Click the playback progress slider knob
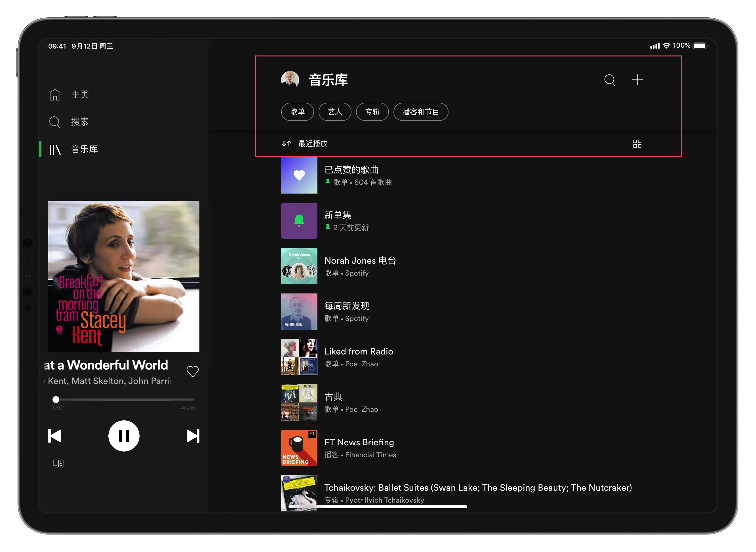This screenshot has height=552, width=756. [x=56, y=400]
